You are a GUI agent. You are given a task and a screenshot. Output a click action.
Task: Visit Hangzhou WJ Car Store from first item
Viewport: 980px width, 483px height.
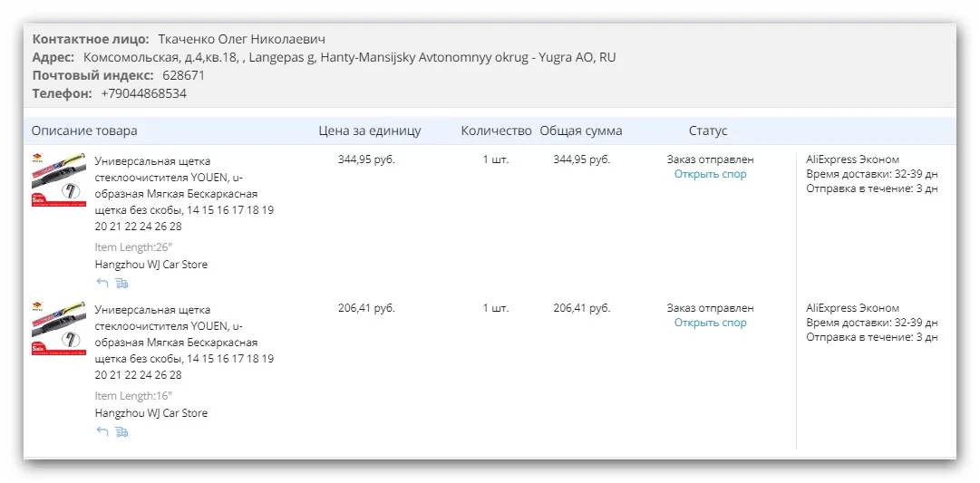point(151,265)
